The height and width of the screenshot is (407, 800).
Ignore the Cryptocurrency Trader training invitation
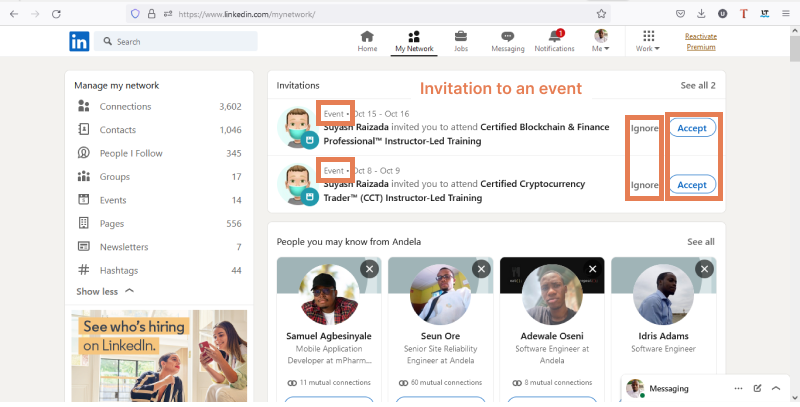click(644, 185)
